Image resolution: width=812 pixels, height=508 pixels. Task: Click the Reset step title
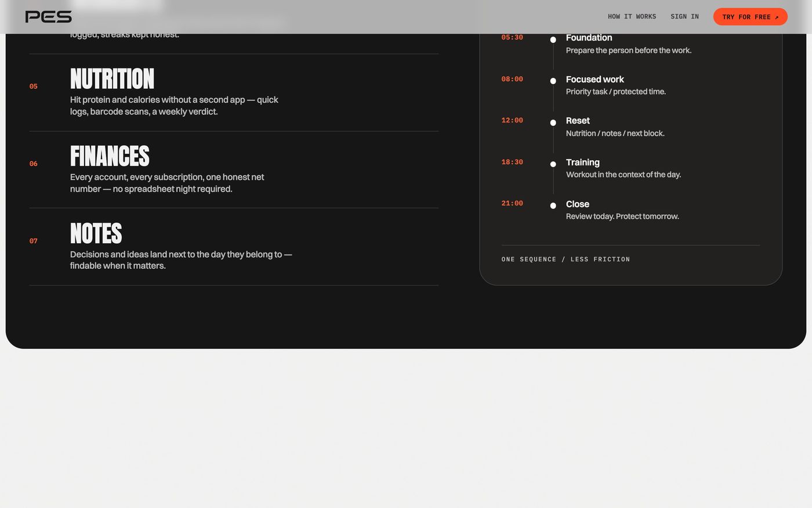pyautogui.click(x=578, y=121)
